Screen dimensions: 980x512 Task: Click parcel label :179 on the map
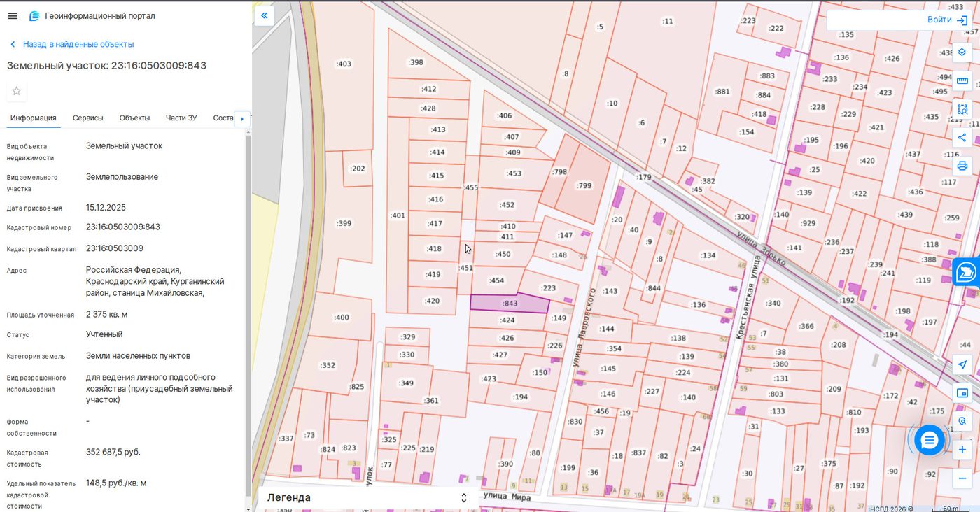643,177
